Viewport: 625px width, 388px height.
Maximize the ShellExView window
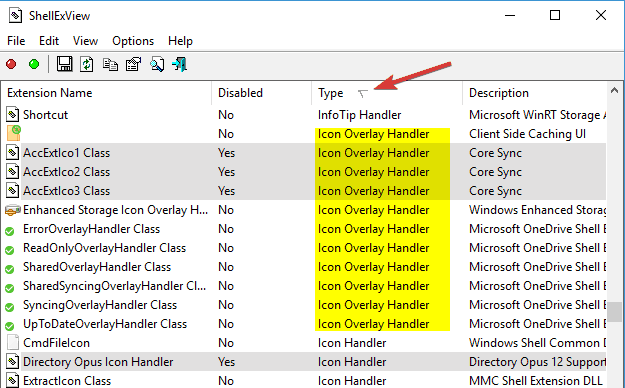pyautogui.click(x=555, y=15)
